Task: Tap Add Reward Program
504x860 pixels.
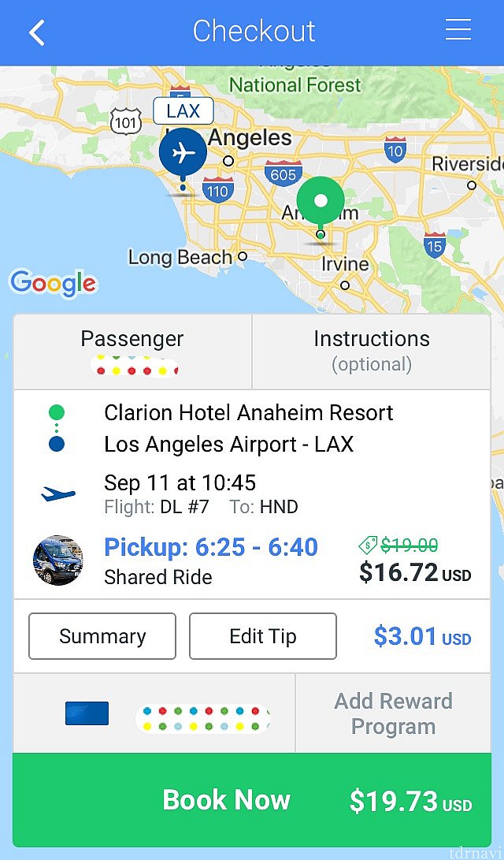Action: click(x=393, y=713)
